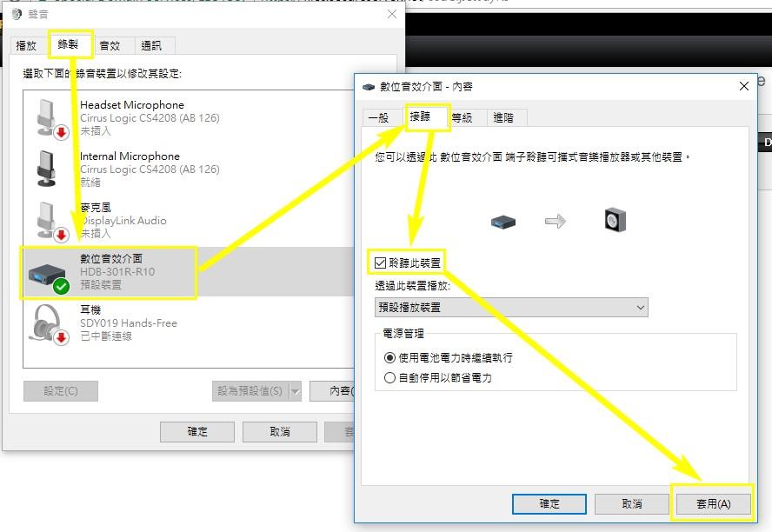Select 自動停用以節省電力 radio option

pos(389,378)
